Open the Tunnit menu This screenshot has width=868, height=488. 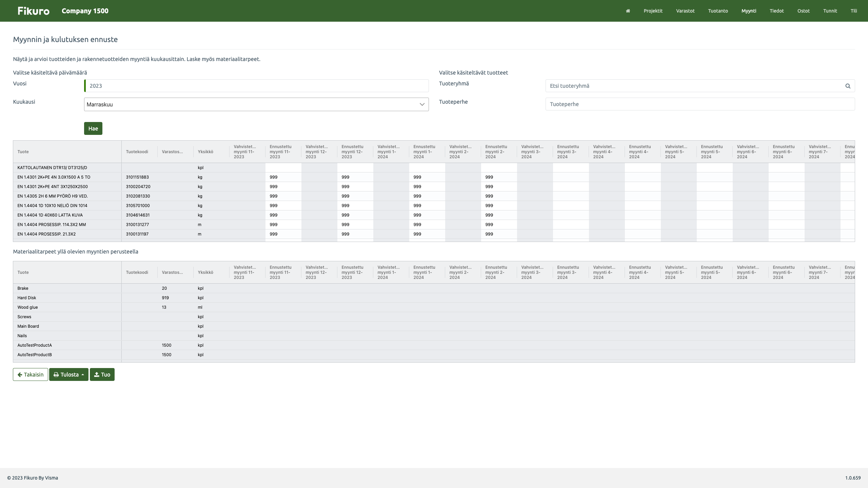point(830,11)
